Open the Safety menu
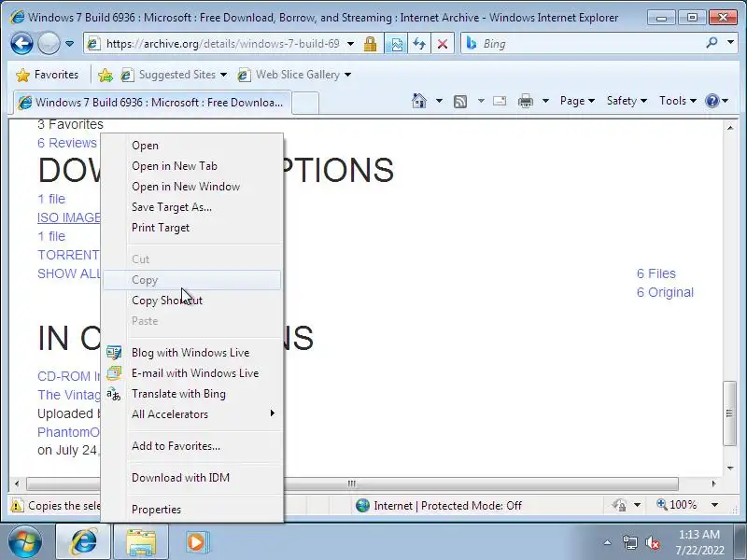Viewport: 747px width, 560px height. 627,101
